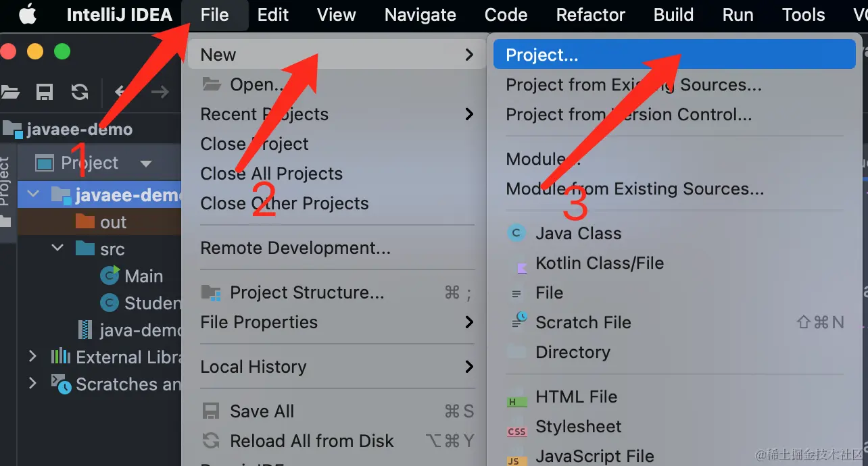This screenshot has width=868, height=466.
Task: Open the Project view dropdown
Action: pyautogui.click(x=145, y=163)
